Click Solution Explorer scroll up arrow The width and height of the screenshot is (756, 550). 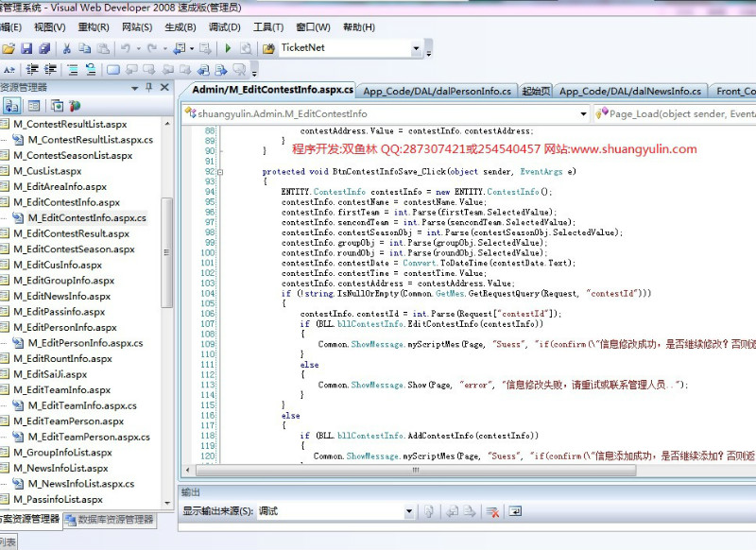(x=167, y=124)
